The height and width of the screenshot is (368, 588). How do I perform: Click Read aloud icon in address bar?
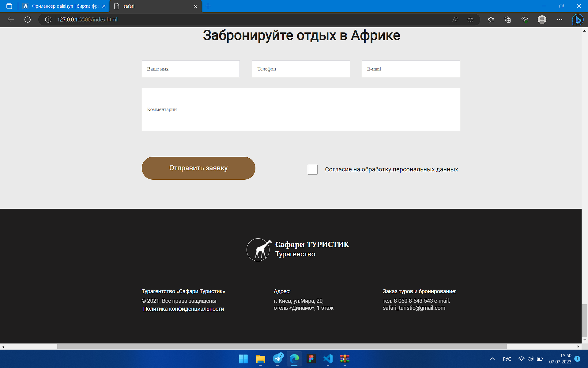tap(455, 20)
